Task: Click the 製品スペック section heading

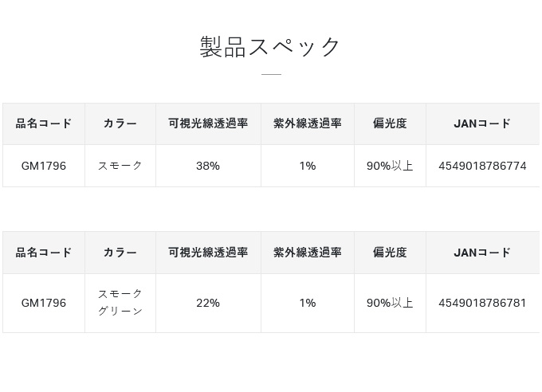Action: pos(271,47)
